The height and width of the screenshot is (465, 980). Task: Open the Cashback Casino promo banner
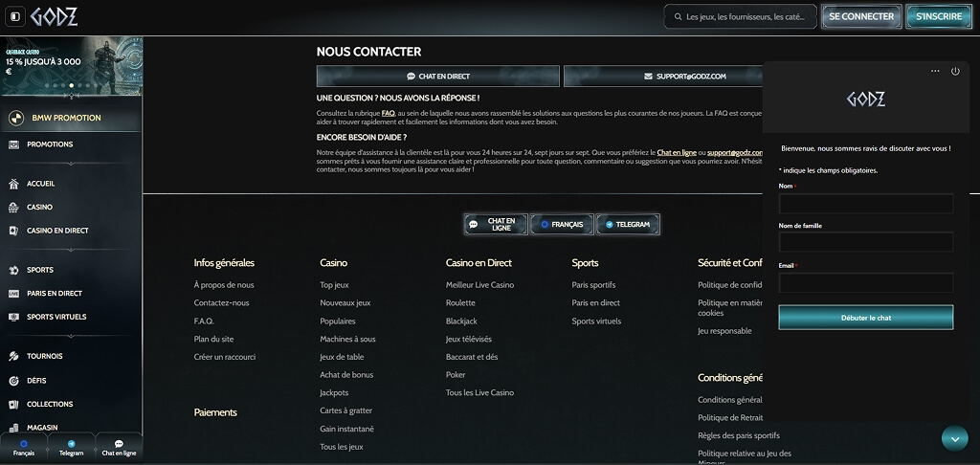point(71,66)
